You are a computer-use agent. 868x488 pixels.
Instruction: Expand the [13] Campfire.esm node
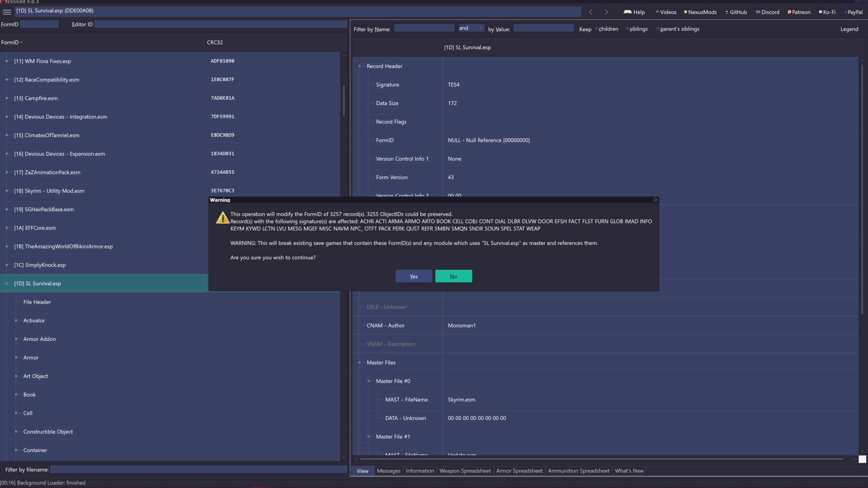point(7,98)
